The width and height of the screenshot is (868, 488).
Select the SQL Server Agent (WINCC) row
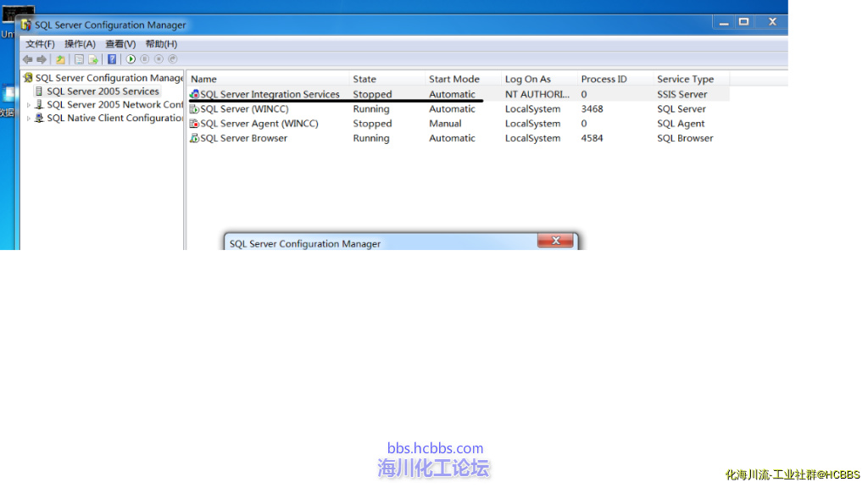tap(259, 124)
